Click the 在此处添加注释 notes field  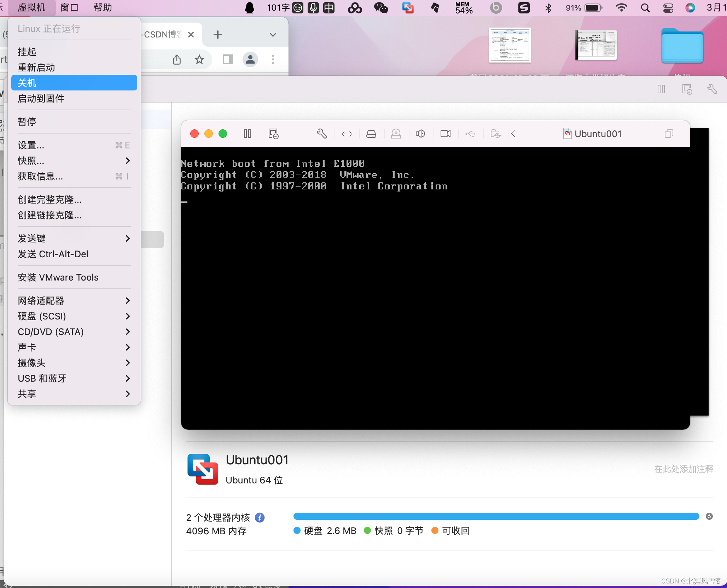click(x=684, y=469)
